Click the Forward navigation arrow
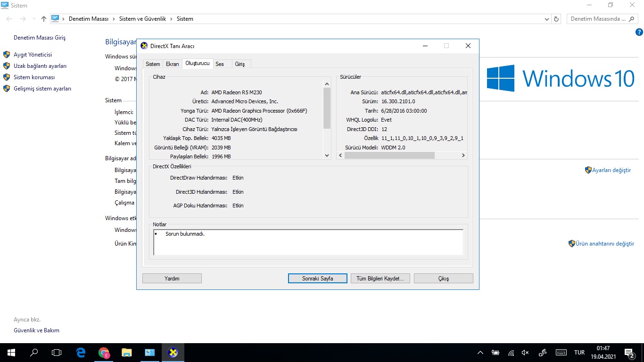This screenshot has height=362, width=644. (x=23, y=19)
